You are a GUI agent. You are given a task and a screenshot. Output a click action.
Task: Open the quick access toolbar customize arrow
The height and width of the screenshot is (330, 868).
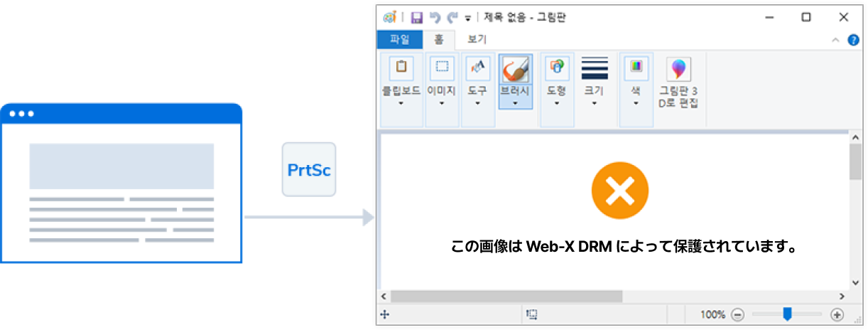pyautogui.click(x=467, y=18)
